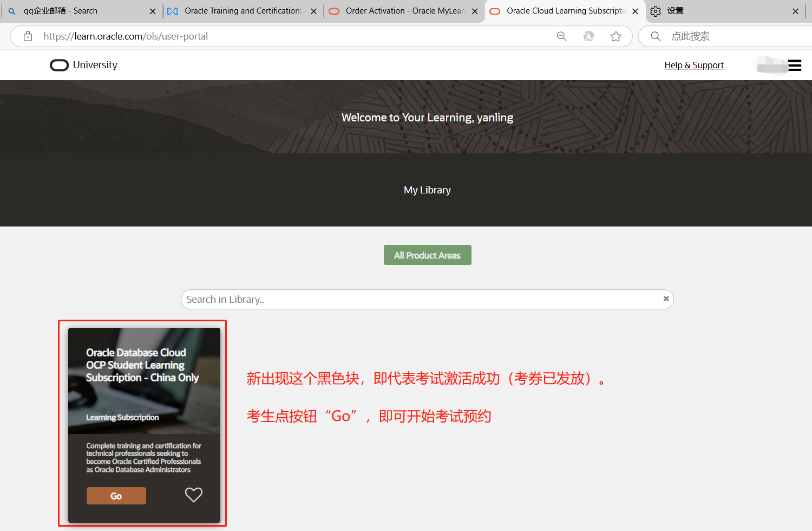Click the search magnifier in 点此搜索 box
Image resolution: width=812 pixels, height=531 pixels.
pos(655,36)
